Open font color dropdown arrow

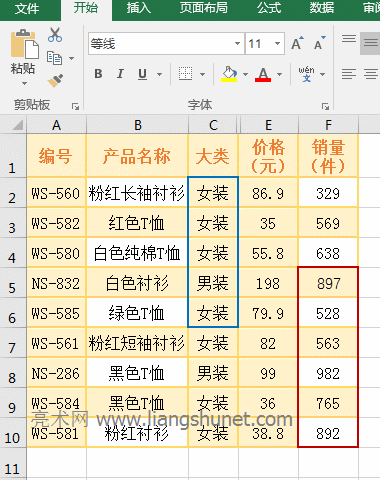click(x=279, y=74)
